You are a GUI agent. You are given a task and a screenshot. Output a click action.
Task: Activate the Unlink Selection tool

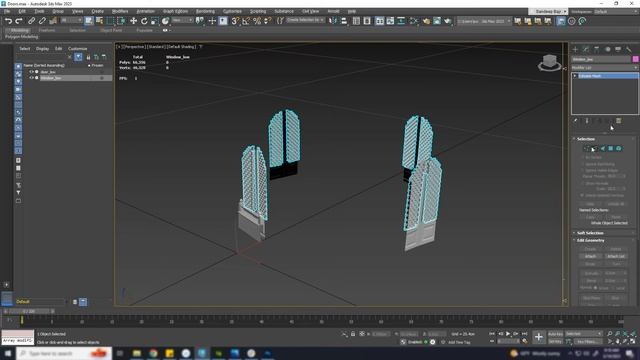tap(42, 21)
